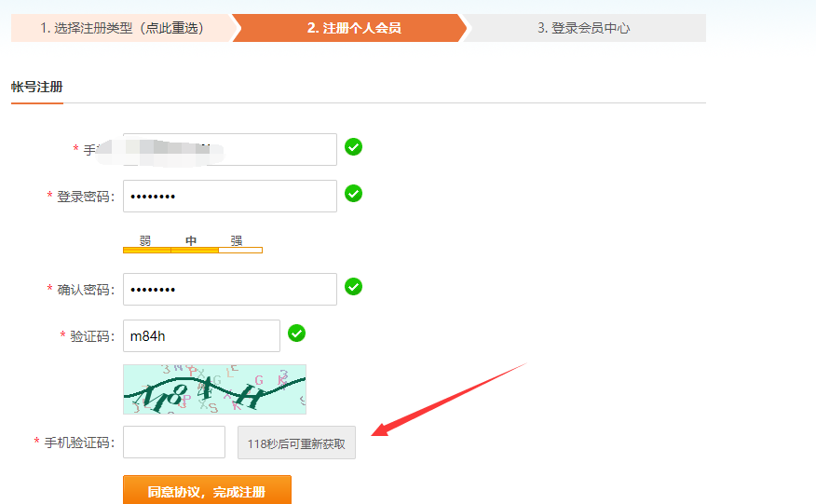
Task: Click the green checkmark next to 确认密码 field
Action: point(353,286)
